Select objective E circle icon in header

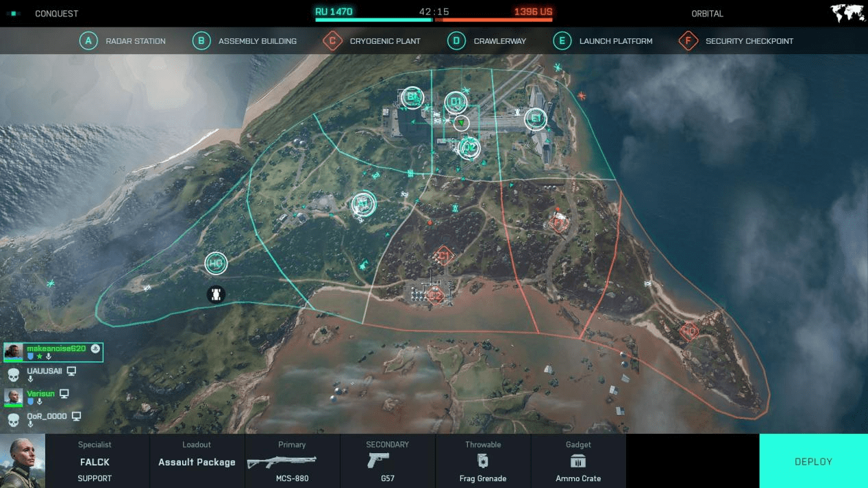tap(562, 41)
